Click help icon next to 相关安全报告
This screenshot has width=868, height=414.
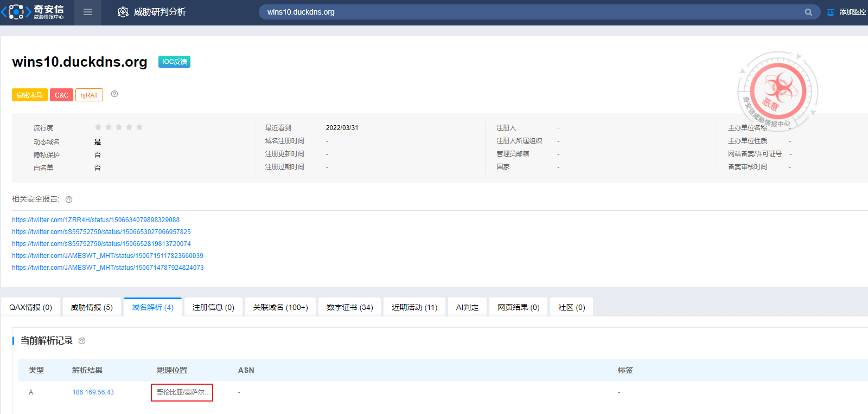tap(69, 199)
